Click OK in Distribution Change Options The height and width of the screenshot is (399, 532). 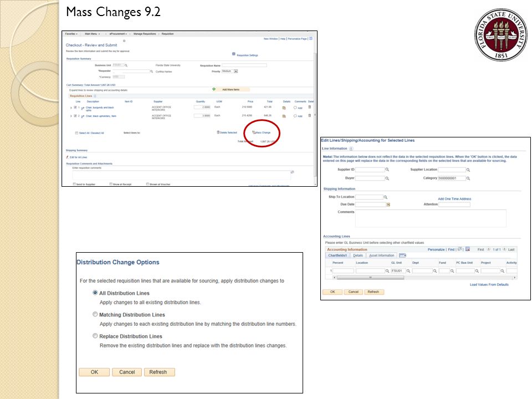(94, 372)
